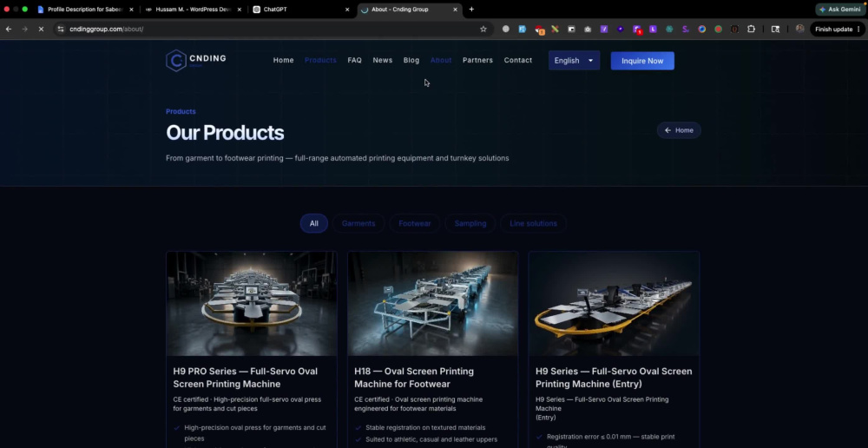
Task: Bookmark this page with the star icon
Action: 483,29
